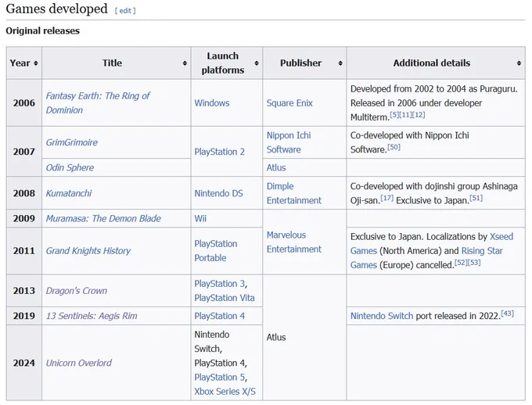Sort table by Year column arrows
532x405 pixels.
pos(36,63)
